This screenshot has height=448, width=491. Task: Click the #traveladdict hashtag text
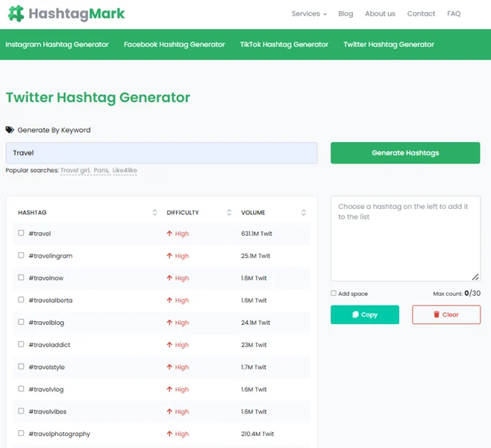tap(49, 345)
